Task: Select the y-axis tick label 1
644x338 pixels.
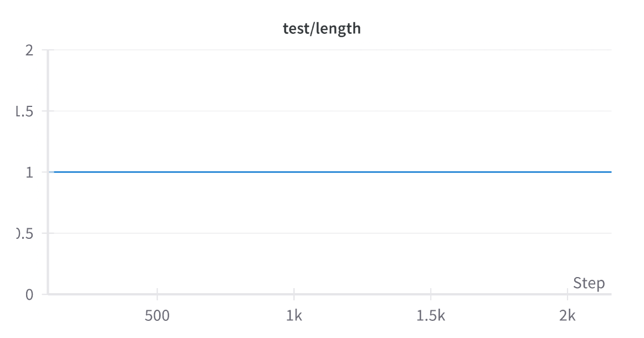Action: click(x=29, y=172)
